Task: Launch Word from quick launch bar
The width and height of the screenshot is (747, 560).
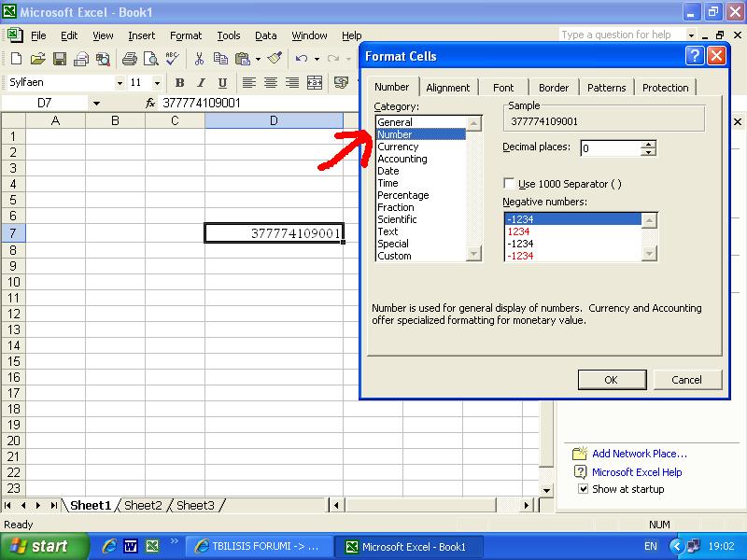Action: pyautogui.click(x=131, y=546)
